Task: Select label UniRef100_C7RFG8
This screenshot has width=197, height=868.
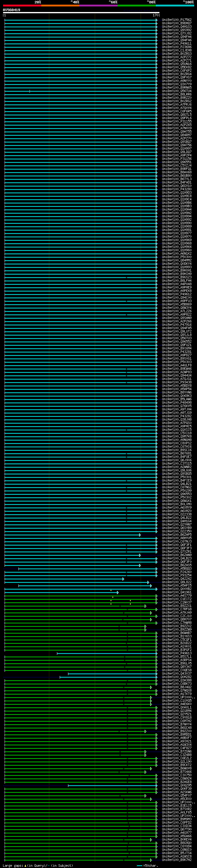Action: (176, 609)
